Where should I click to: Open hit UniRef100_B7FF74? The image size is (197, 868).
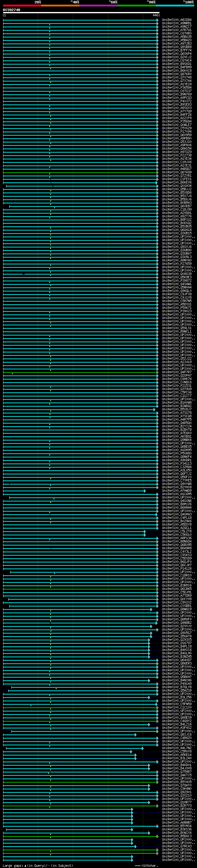(176, 50)
